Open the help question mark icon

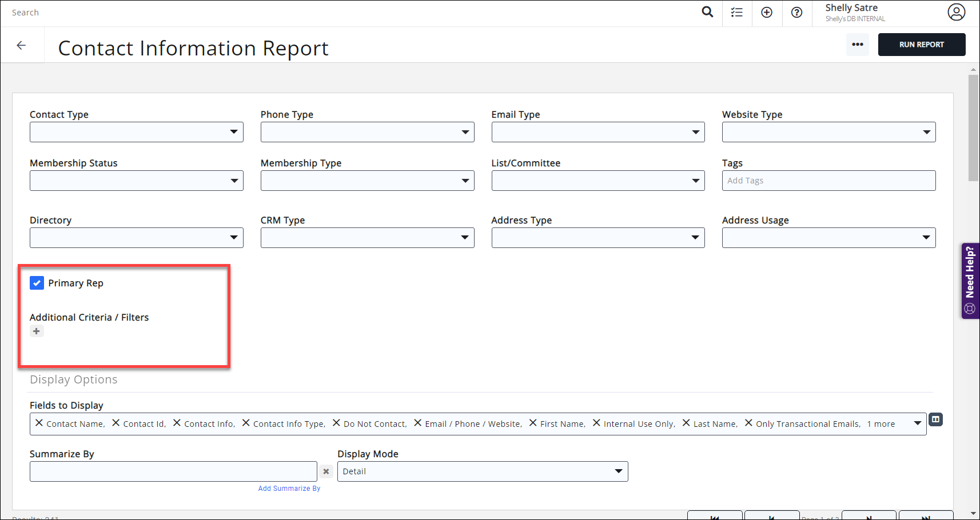pyautogui.click(x=796, y=12)
